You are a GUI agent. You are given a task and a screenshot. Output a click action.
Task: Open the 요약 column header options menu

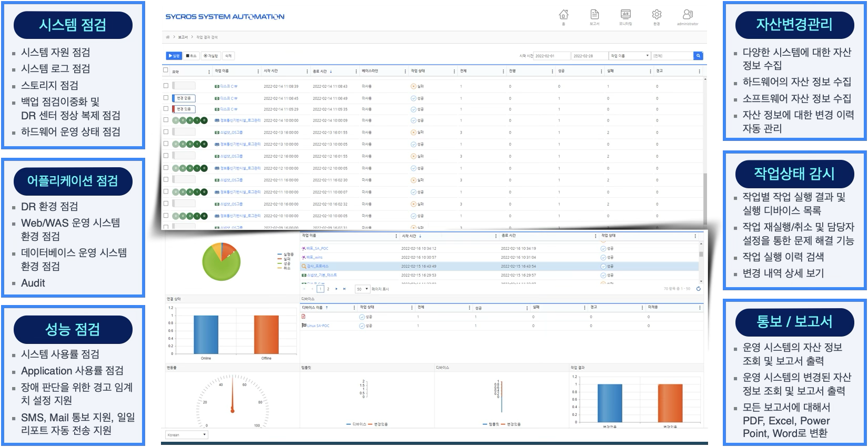tap(209, 72)
